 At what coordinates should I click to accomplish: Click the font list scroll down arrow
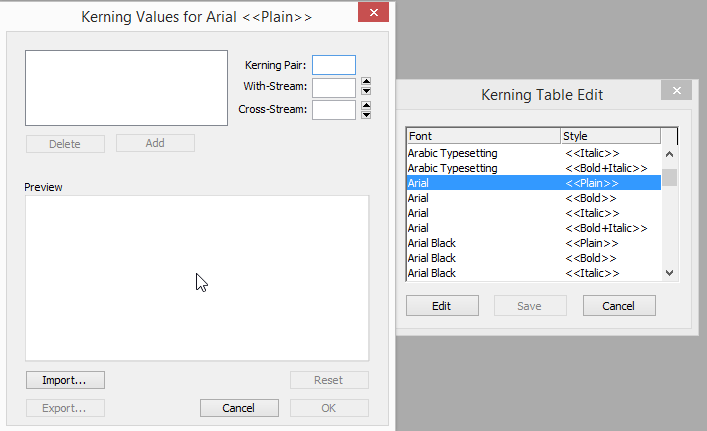click(670, 273)
